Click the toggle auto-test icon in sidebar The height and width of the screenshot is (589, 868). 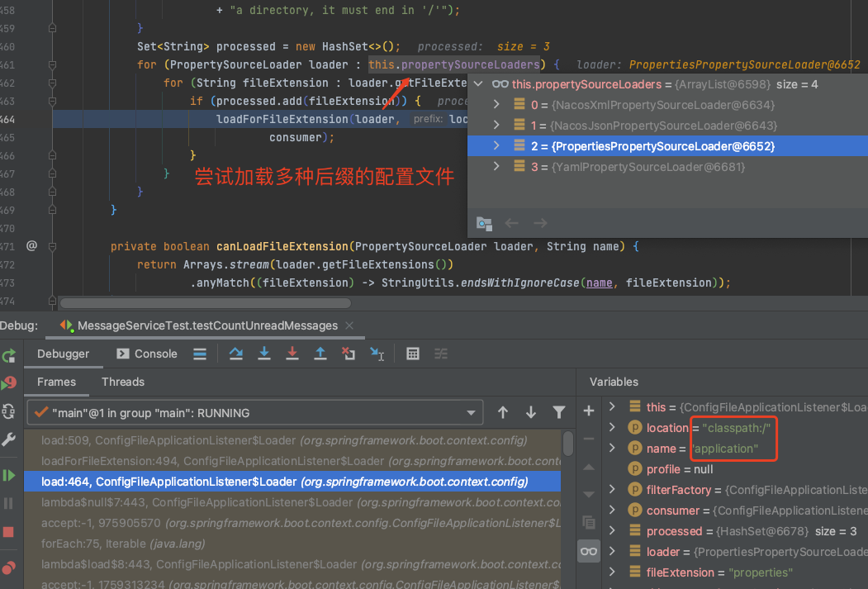click(x=9, y=411)
